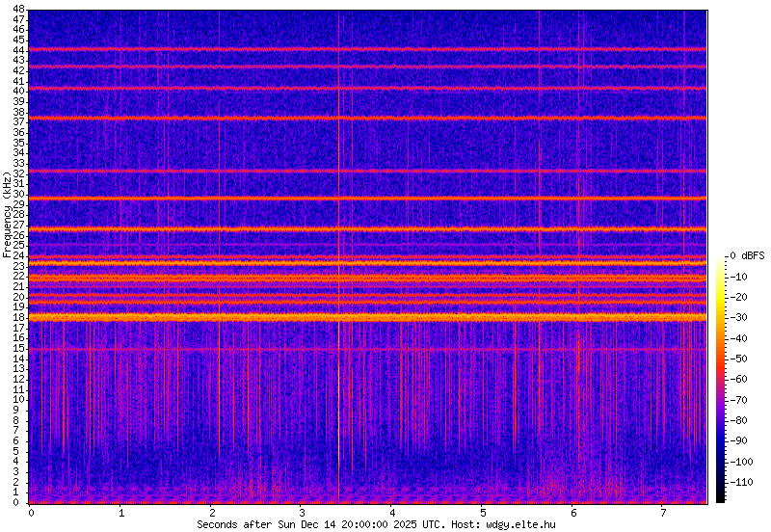Click the 48 kHz frequency axis label
Viewport: 771px width, 532px height.
pyautogui.click(x=18, y=9)
